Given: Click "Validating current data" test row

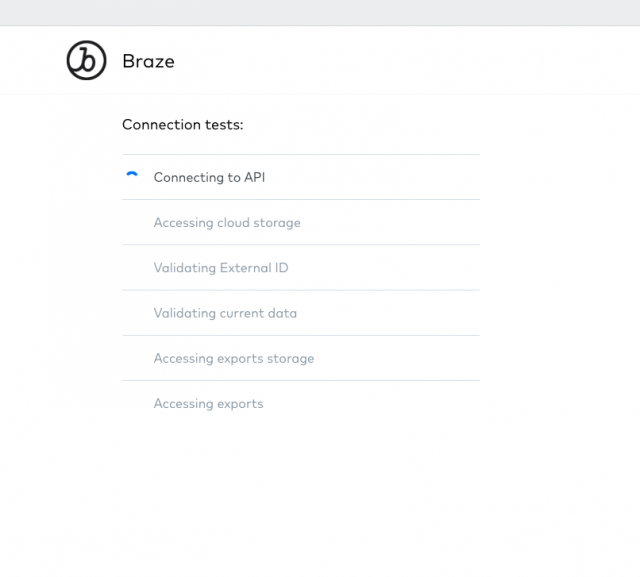Looking at the screenshot, I should [225, 313].
